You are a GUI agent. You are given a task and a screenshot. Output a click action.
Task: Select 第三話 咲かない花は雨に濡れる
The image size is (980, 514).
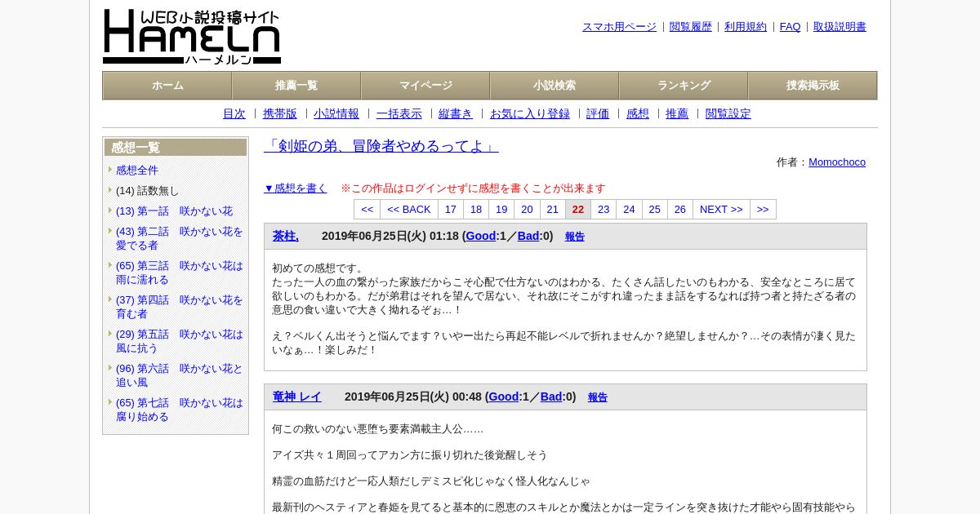click(x=180, y=273)
